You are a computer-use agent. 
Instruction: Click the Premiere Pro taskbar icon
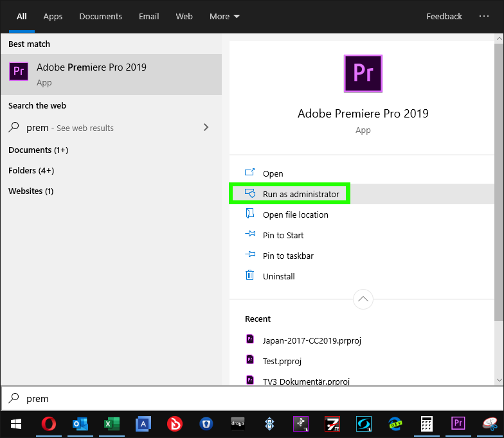click(x=458, y=424)
